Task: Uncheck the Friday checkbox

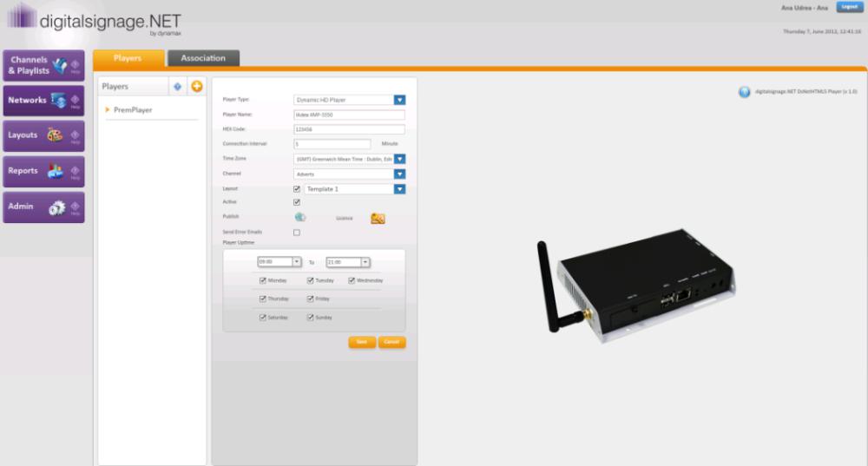Action: [x=311, y=299]
